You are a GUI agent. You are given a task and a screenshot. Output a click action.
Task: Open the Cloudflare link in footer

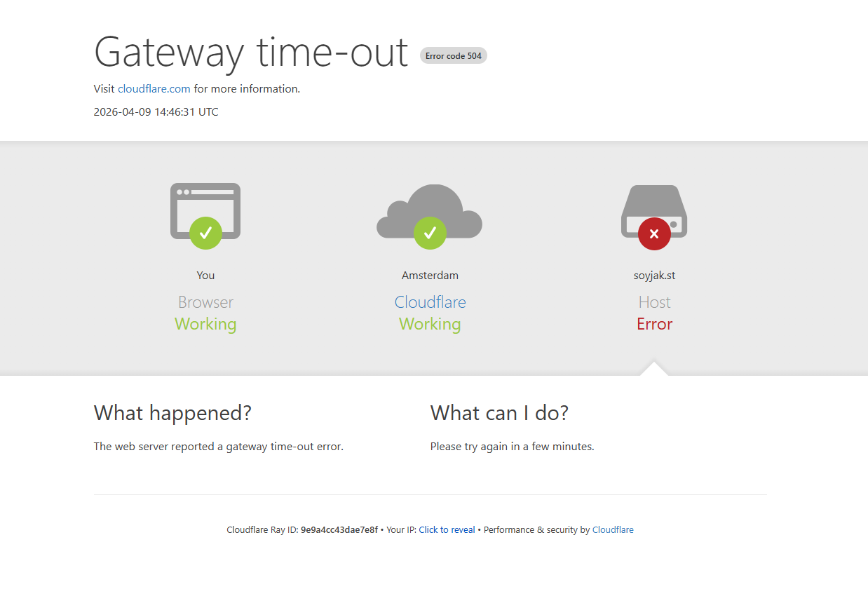pyautogui.click(x=613, y=530)
